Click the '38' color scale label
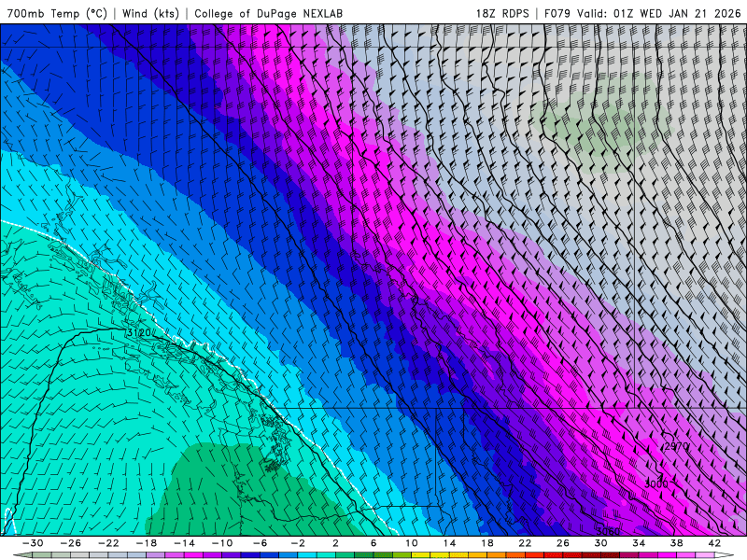The width and height of the screenshot is (747, 560). tap(676, 543)
